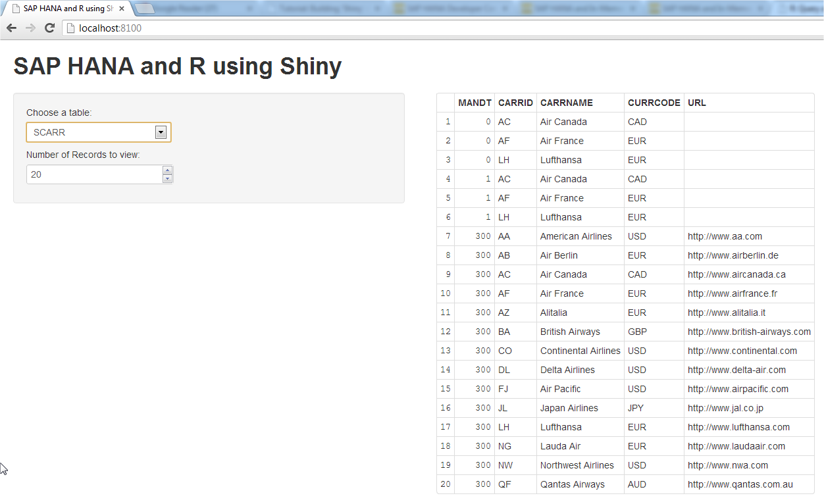Click the AB carrier ID cell

click(x=515, y=255)
